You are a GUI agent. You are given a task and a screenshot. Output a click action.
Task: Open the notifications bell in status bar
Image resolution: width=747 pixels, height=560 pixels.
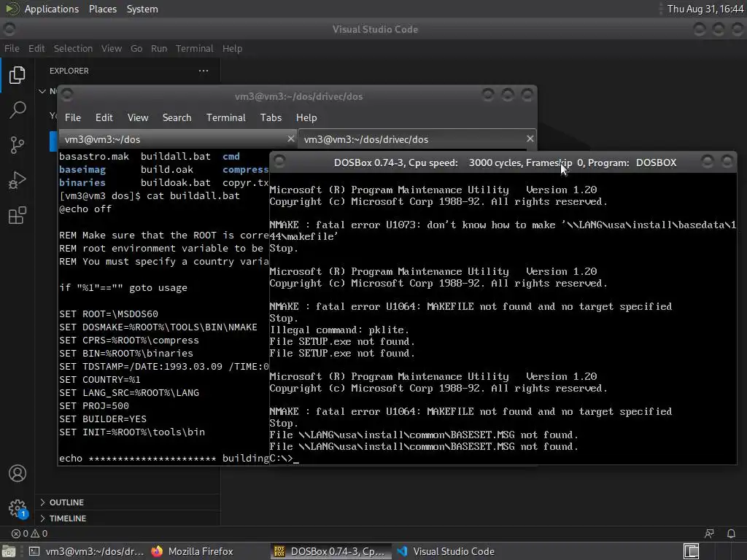(731, 533)
